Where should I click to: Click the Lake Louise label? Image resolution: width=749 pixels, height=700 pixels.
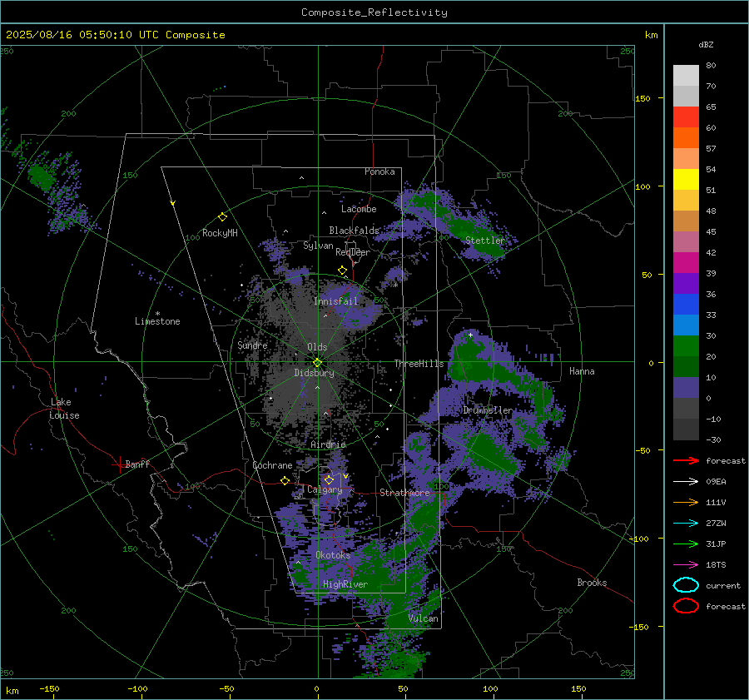tap(64, 409)
